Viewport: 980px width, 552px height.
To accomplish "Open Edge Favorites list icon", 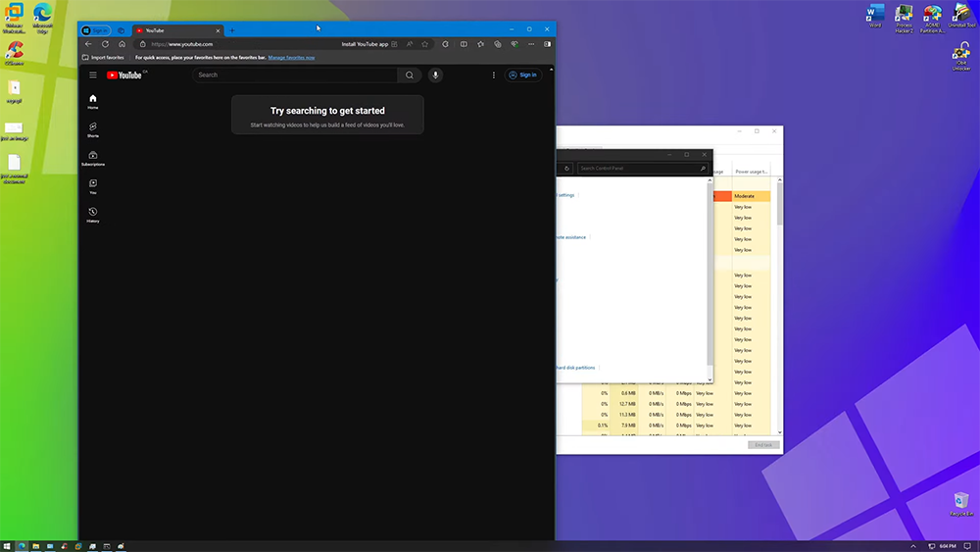I will click(x=480, y=44).
